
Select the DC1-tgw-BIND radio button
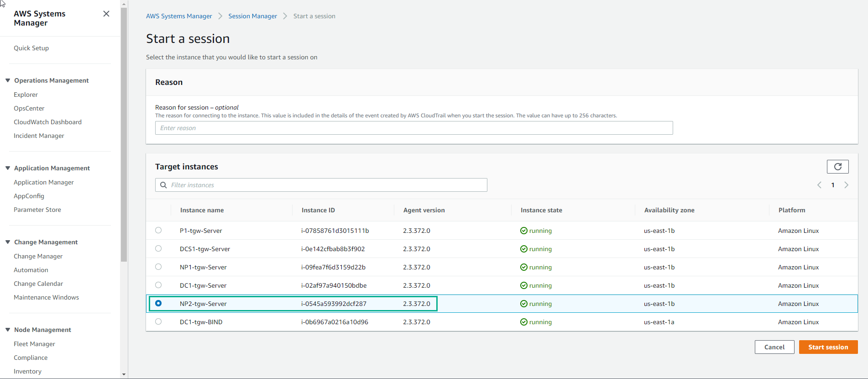coord(158,321)
